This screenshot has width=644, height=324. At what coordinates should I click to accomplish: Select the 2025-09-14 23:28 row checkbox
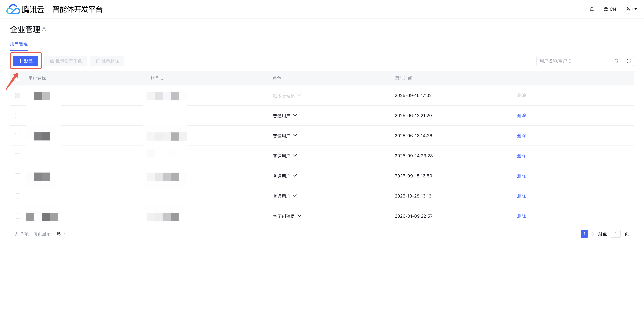(17, 156)
